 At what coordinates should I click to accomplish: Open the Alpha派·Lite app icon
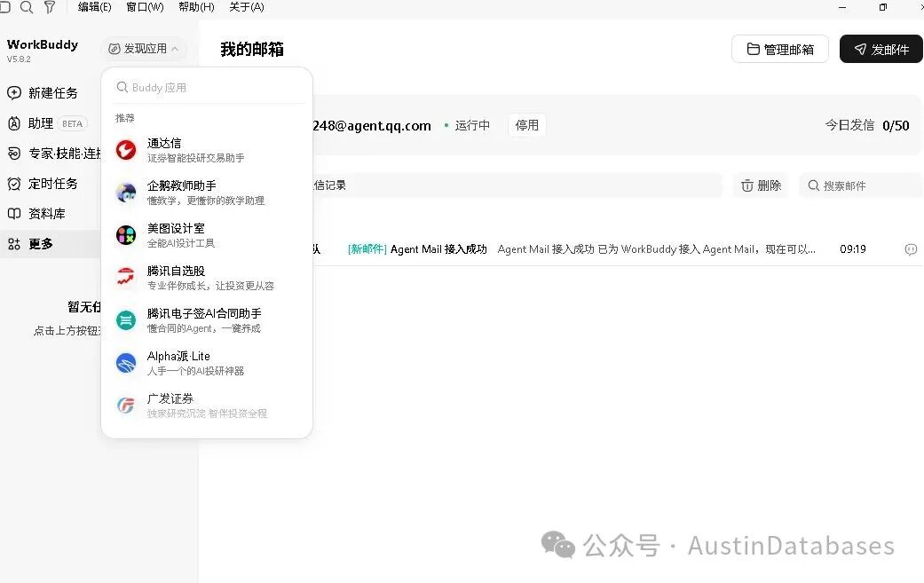(x=125, y=363)
